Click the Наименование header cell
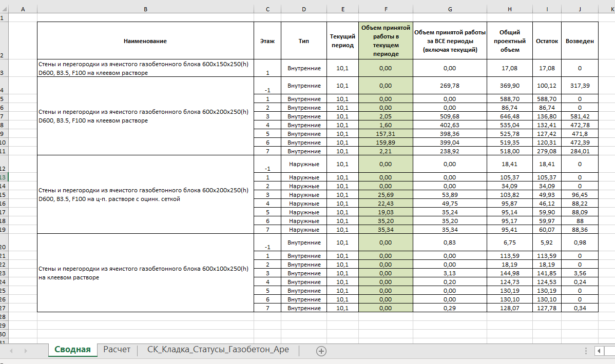615x364 pixels. 145,41
